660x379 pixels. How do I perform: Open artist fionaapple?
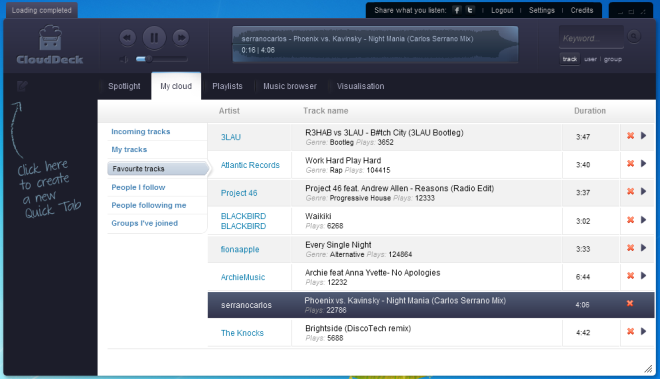pyautogui.click(x=240, y=249)
